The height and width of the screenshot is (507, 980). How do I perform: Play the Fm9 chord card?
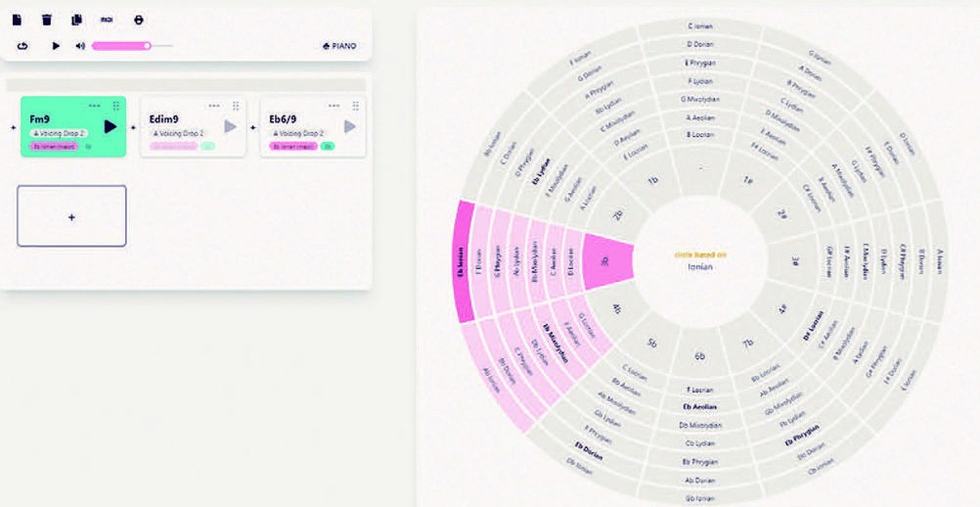point(110,126)
